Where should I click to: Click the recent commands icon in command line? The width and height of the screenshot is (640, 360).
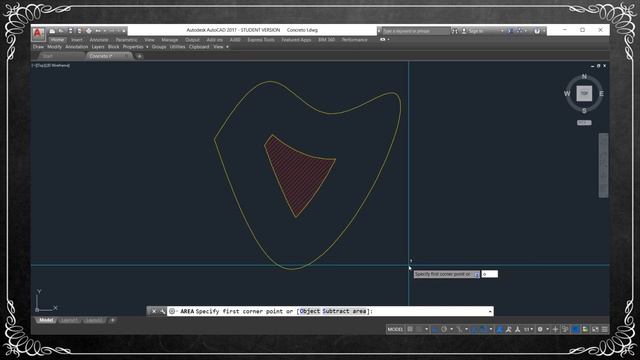click(x=172, y=311)
